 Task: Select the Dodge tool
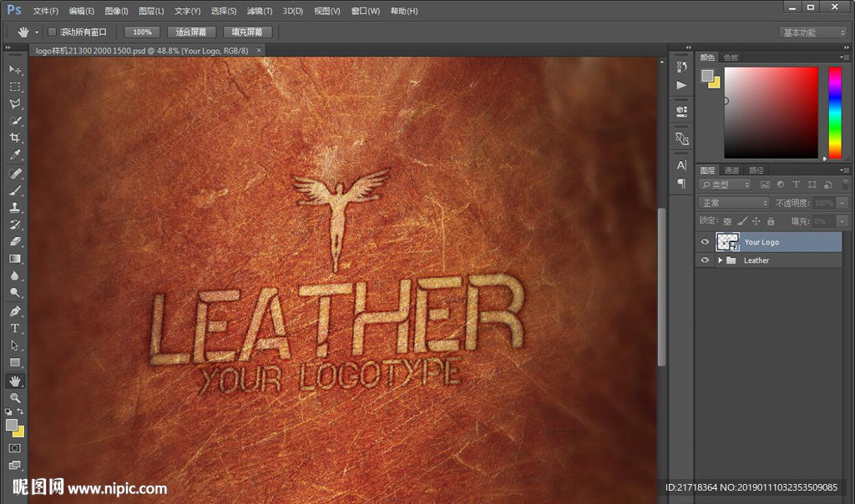15,293
